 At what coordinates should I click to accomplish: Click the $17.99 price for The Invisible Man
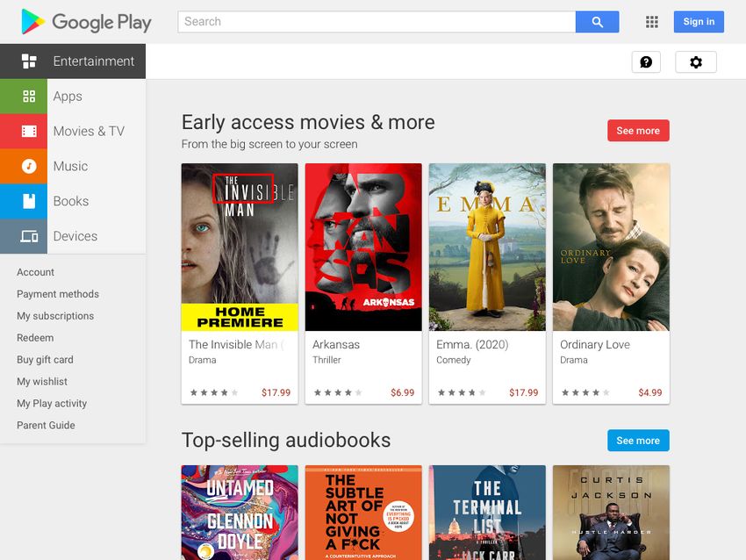tap(276, 392)
